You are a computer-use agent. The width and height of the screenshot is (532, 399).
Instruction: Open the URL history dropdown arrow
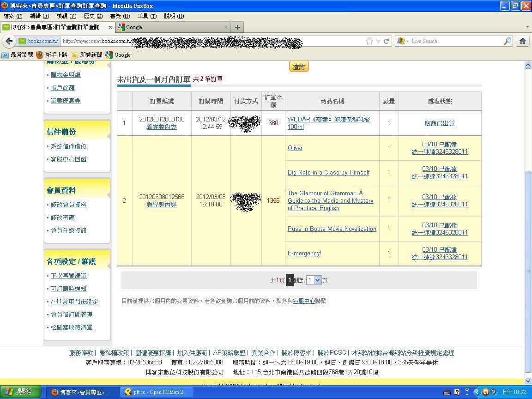point(378,42)
